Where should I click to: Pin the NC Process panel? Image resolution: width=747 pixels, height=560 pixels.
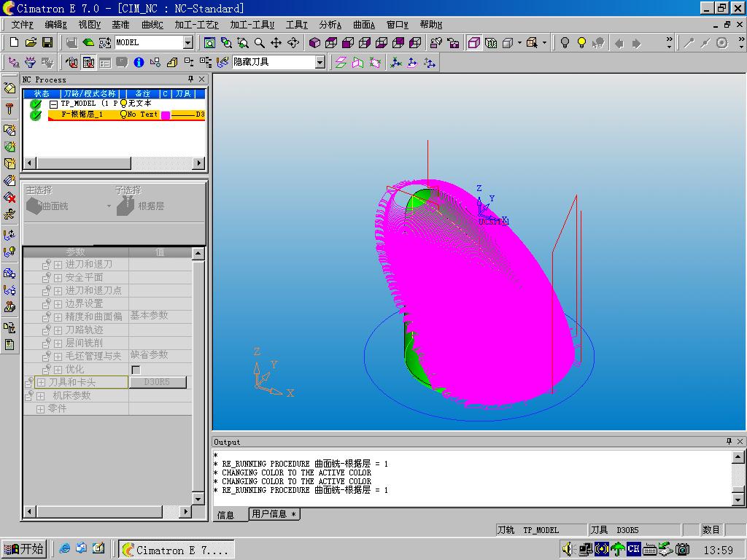click(190, 79)
